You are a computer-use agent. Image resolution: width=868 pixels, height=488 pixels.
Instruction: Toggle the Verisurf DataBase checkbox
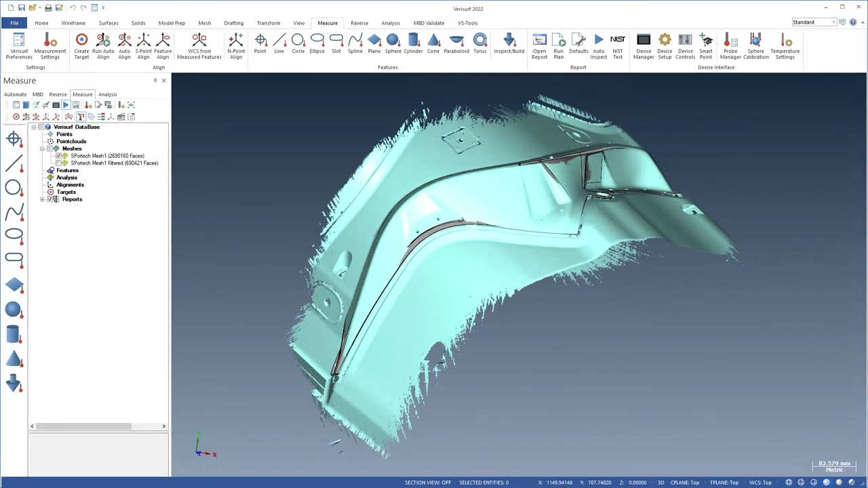41,127
